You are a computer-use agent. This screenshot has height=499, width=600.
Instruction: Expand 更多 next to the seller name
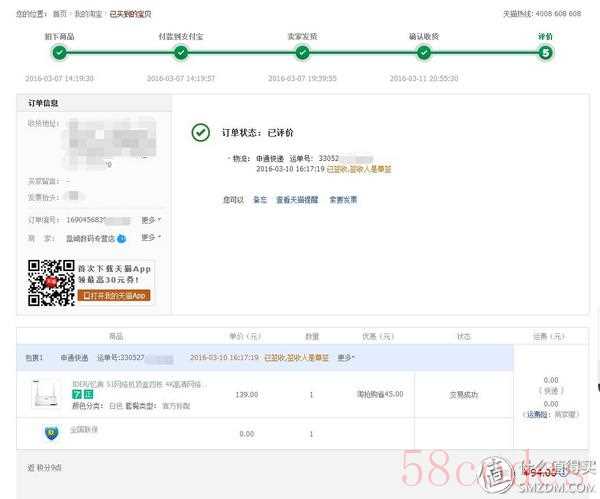151,237
